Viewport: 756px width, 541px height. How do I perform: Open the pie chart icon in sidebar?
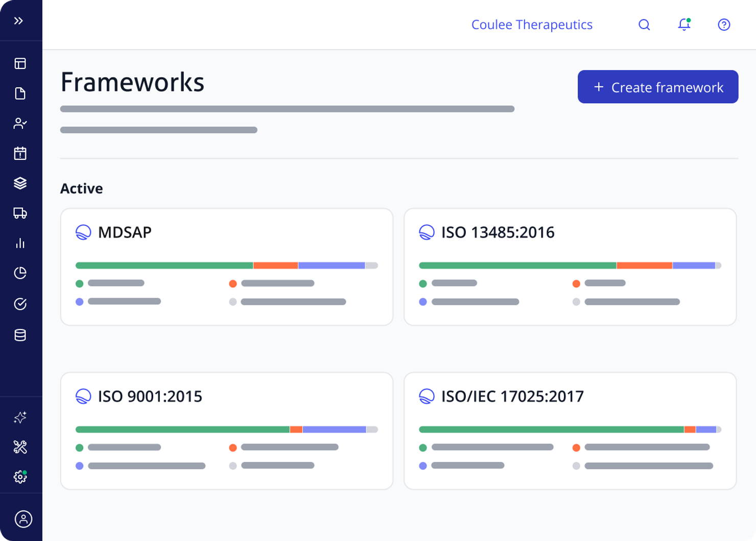(20, 273)
